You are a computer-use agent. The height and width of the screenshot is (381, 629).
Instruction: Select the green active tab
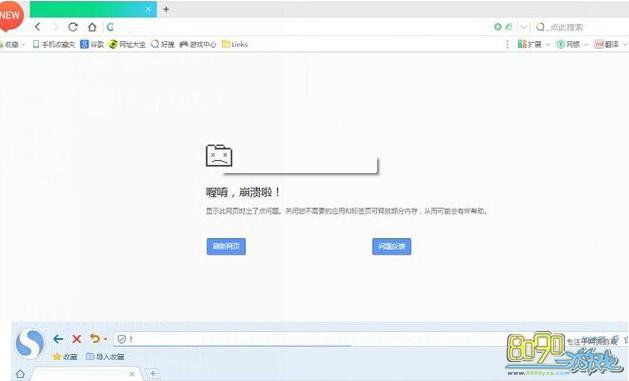pos(93,9)
